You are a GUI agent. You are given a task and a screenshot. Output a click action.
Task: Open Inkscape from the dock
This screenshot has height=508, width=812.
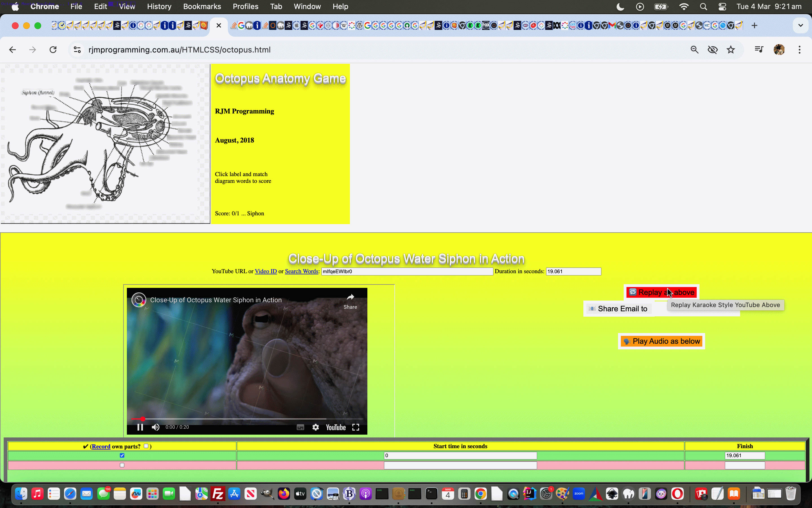pos(612,494)
